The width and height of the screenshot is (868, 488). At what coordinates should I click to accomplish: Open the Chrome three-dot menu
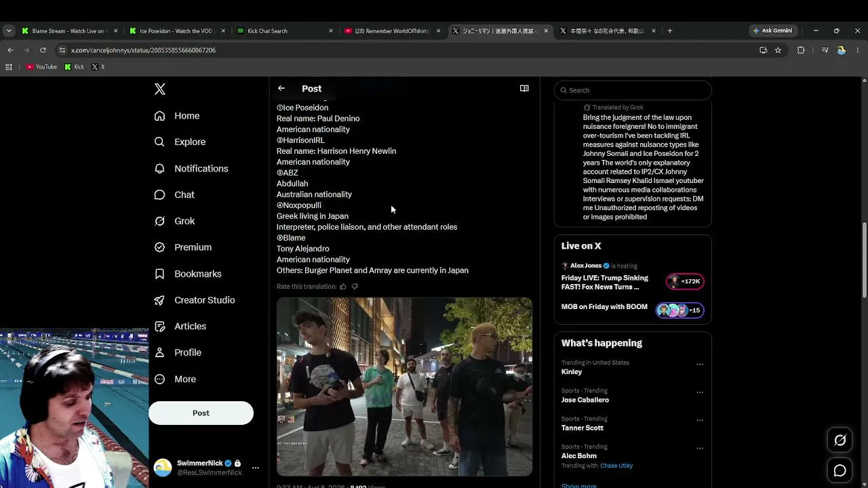click(858, 50)
